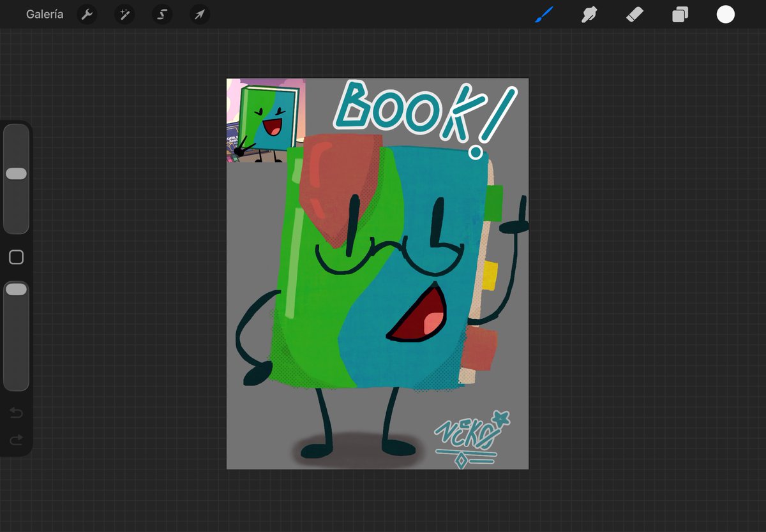Open the Actions wrench menu
The image size is (766, 532).
87,15
